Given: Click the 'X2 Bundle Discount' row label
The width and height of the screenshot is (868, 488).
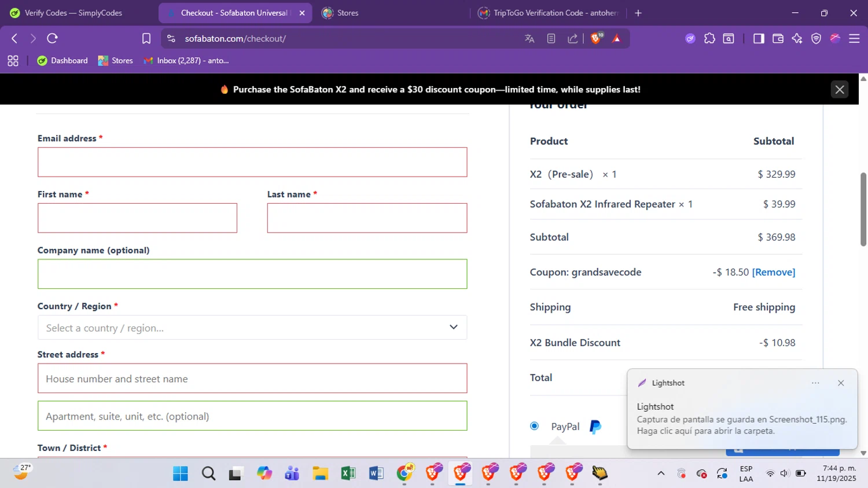Looking at the screenshot, I should (x=575, y=343).
